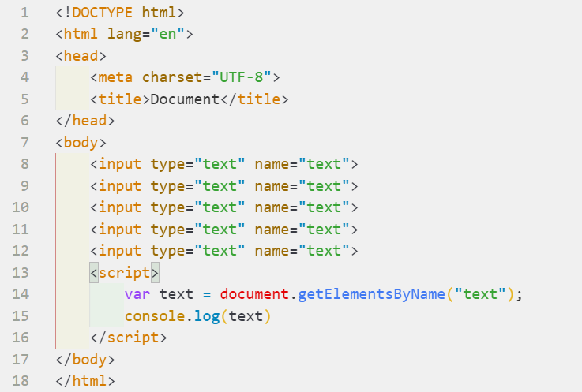
Task: Click line number 16 in the gutter
Action: click(x=21, y=338)
